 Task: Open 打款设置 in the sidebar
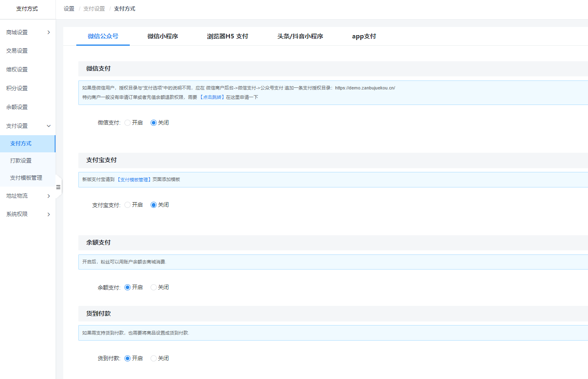tap(21, 161)
